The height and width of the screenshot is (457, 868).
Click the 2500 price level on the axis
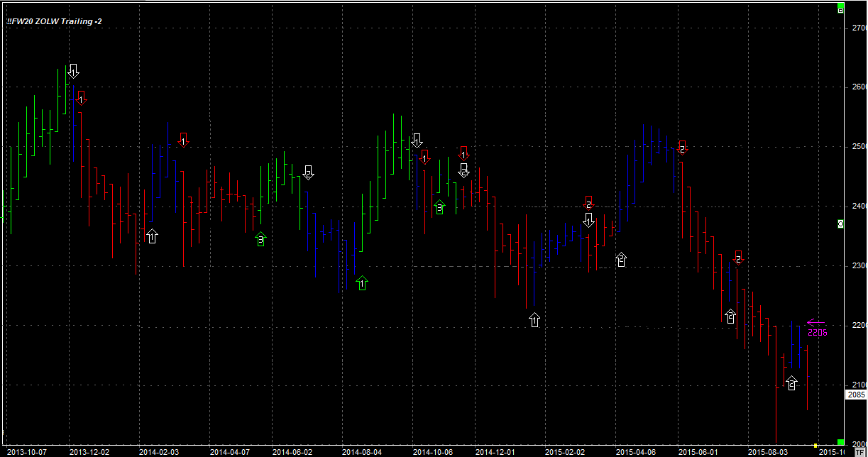click(858, 146)
